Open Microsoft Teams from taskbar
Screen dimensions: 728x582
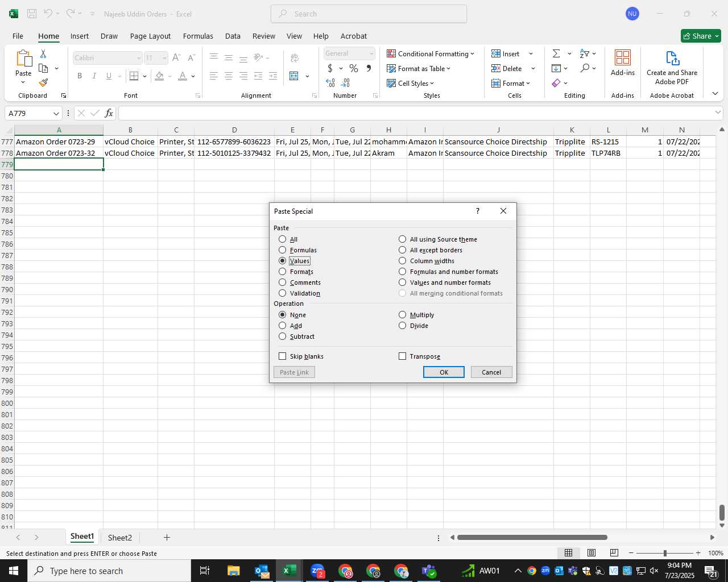tap(429, 571)
